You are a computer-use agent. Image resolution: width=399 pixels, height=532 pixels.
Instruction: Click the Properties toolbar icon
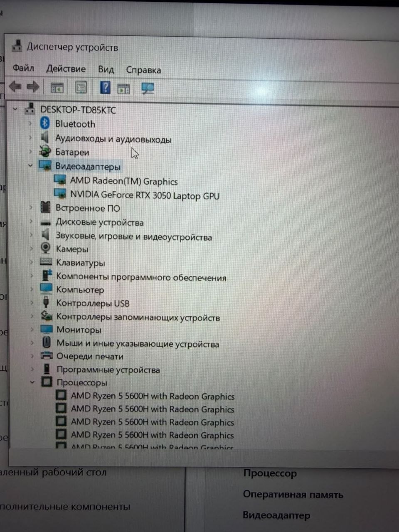pyautogui.click(x=81, y=87)
